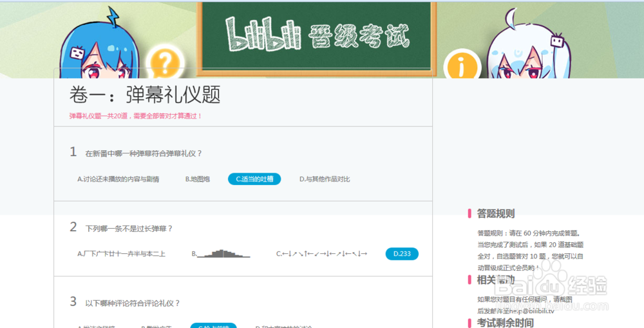Click the white-haired character on the right
Viewport: 644px width, 328px height.
pyautogui.click(x=530, y=44)
